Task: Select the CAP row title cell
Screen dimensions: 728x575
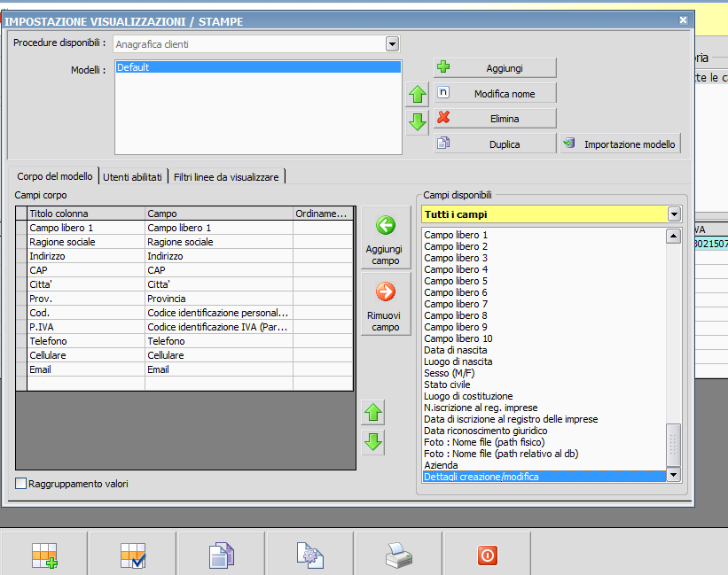Action: 86,270
